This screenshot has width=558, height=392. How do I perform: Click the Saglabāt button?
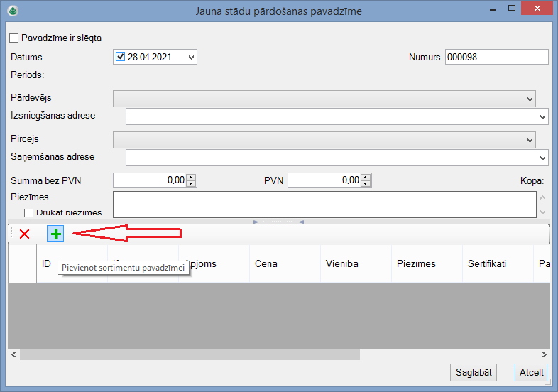(474, 372)
